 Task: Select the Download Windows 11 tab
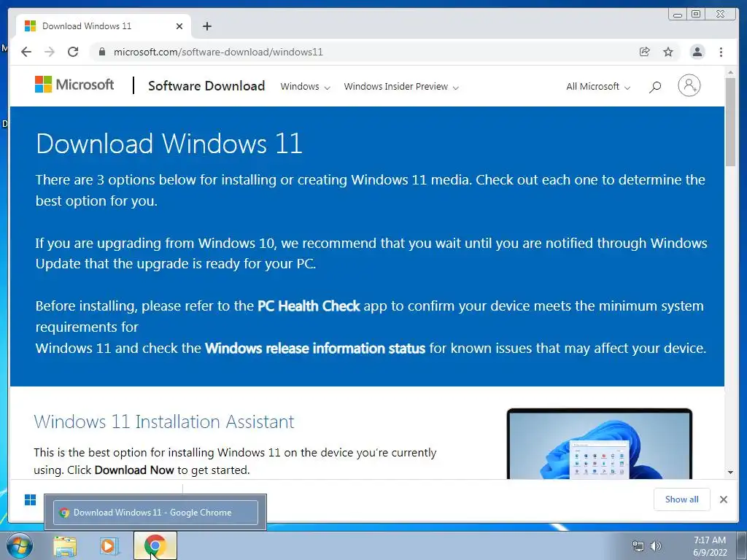(x=104, y=26)
